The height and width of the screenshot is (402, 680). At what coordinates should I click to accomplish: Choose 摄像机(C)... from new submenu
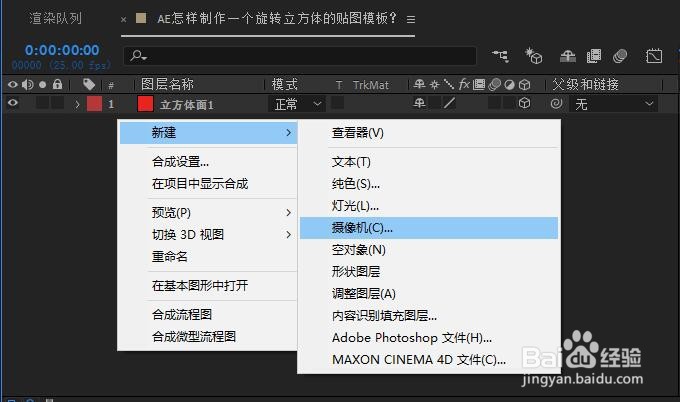pos(429,228)
